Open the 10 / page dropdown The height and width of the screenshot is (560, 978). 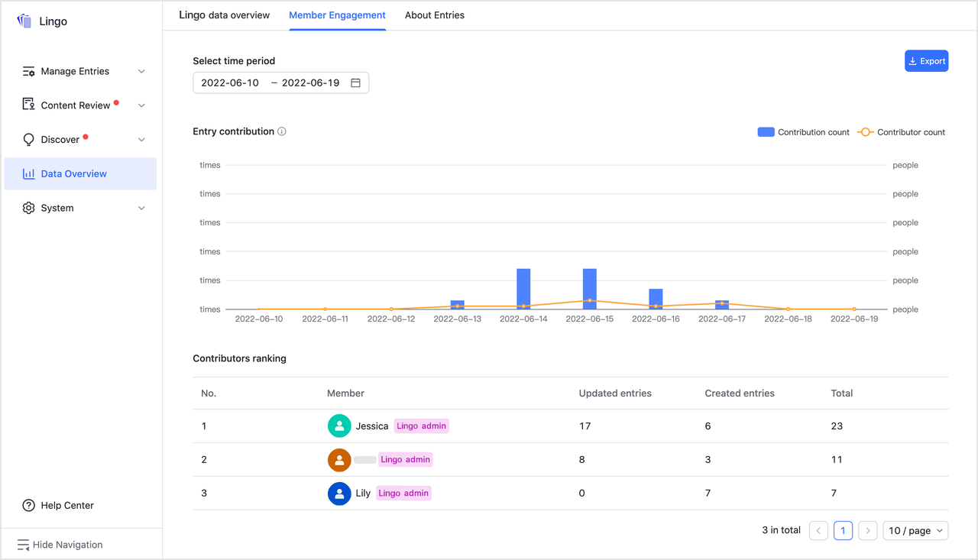[x=915, y=530]
